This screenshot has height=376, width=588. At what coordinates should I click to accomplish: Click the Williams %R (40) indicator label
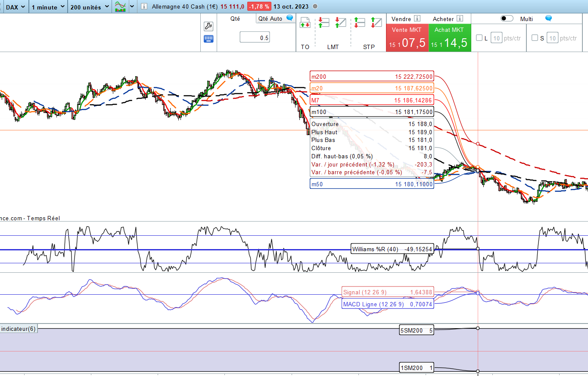pos(392,249)
